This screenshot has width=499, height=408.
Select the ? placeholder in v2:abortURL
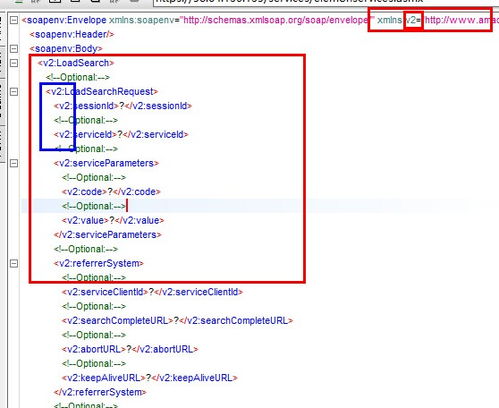pyautogui.click(x=129, y=350)
